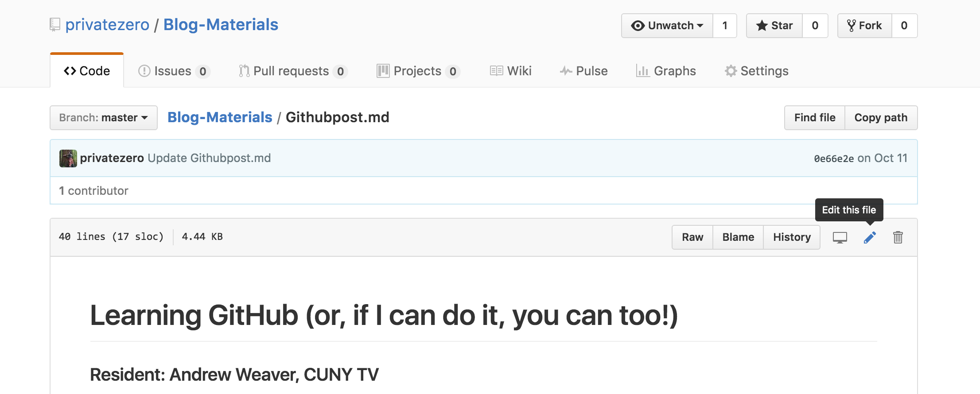Viewport: 980px width, 394px height.
Task: Click the on Oct 11 date
Action: pyautogui.click(x=883, y=158)
